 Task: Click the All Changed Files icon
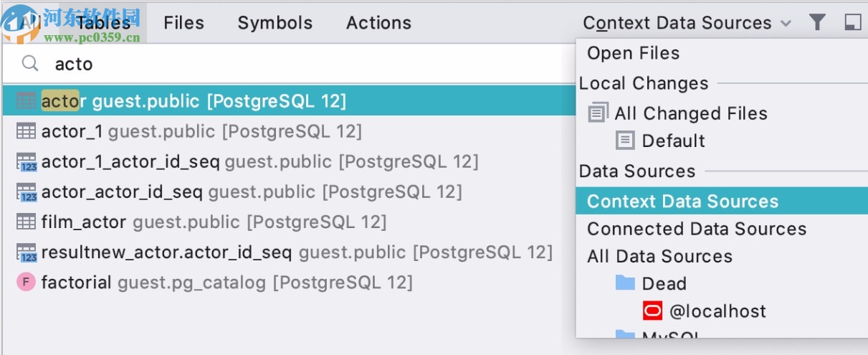[598, 113]
